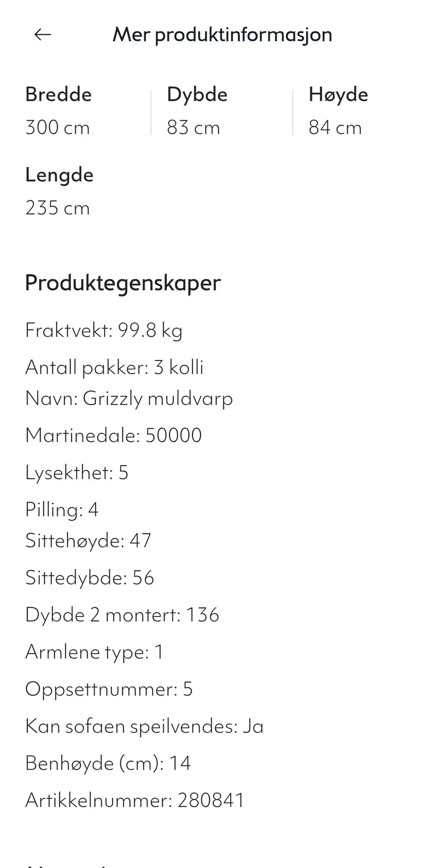445x868 pixels.
Task: Click the '84 cm' height value
Action: click(x=335, y=127)
